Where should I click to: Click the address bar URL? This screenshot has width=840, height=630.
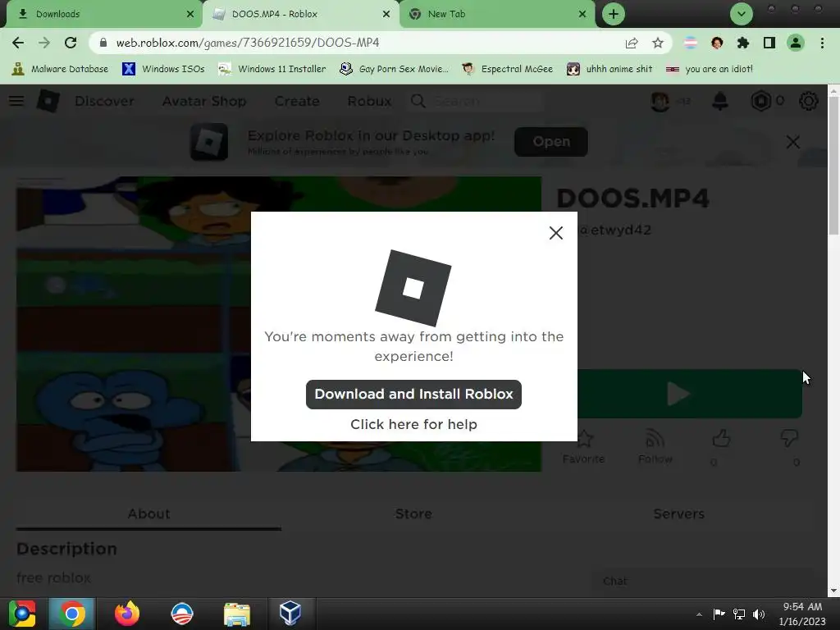(248, 43)
